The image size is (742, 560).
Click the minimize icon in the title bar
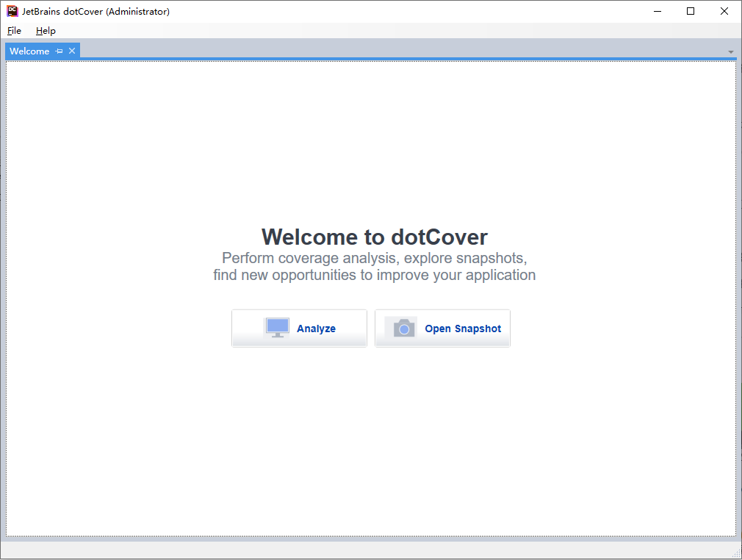[x=657, y=11]
